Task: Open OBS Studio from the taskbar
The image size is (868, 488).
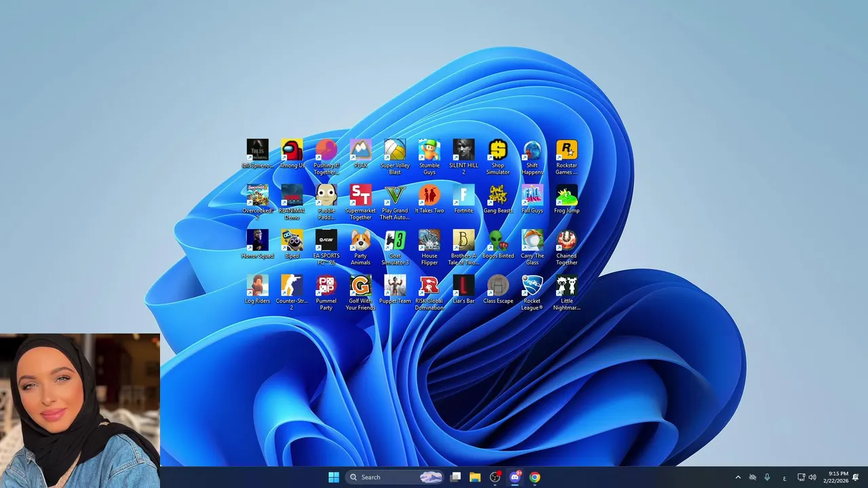Action: click(x=495, y=477)
